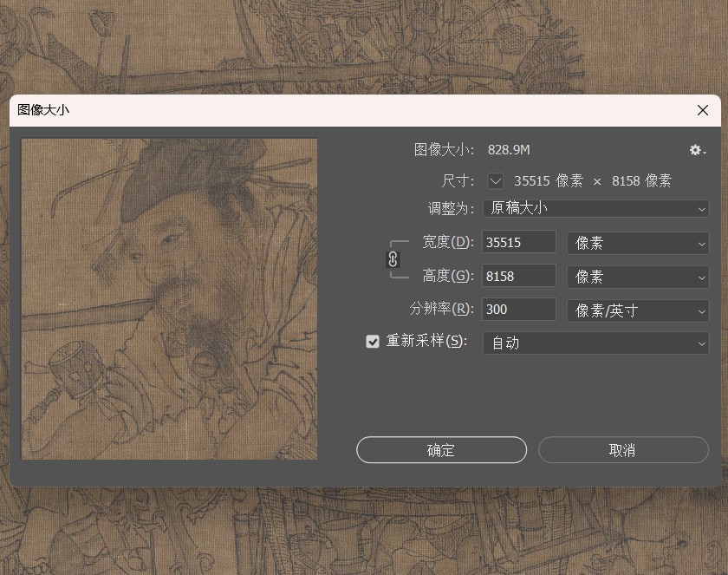Toggle the 重新采样 checkbox
Viewport: 728px width, 575px height.
373,342
